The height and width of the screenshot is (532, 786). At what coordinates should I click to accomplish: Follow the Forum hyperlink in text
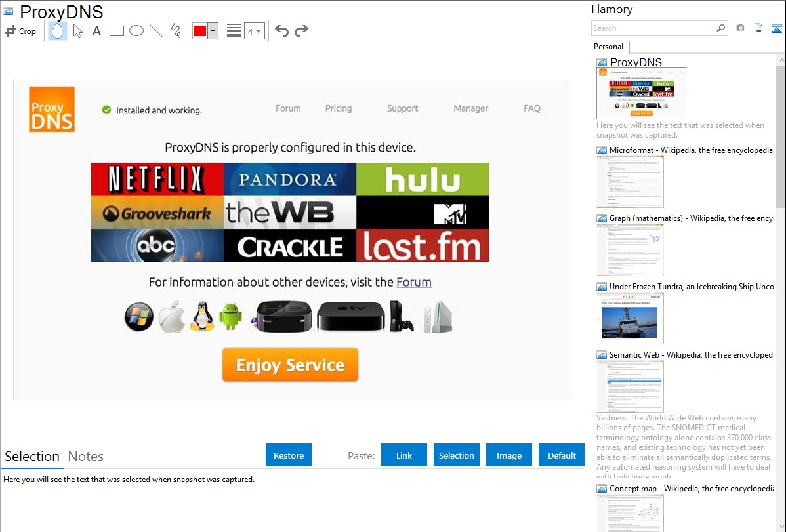click(x=413, y=282)
